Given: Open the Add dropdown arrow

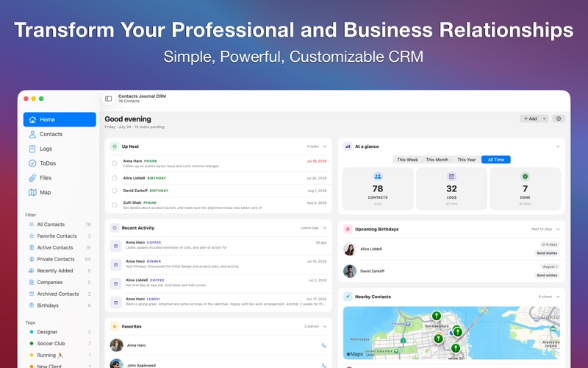Looking at the screenshot, I should [545, 118].
